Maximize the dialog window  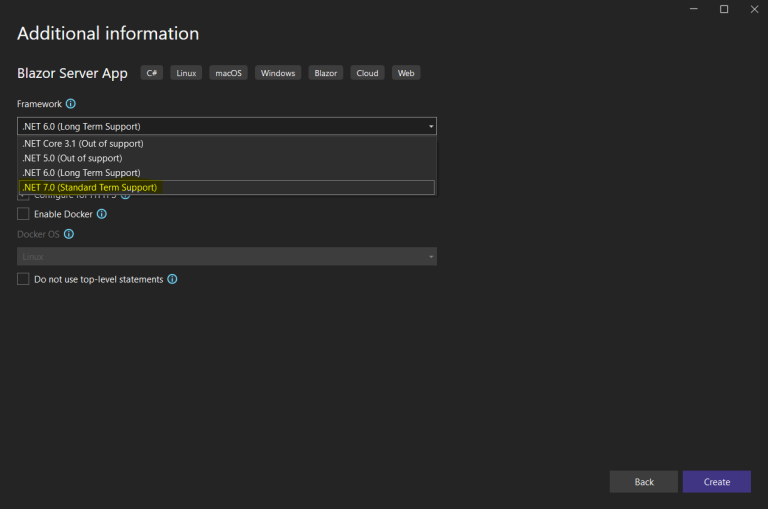[723, 9]
